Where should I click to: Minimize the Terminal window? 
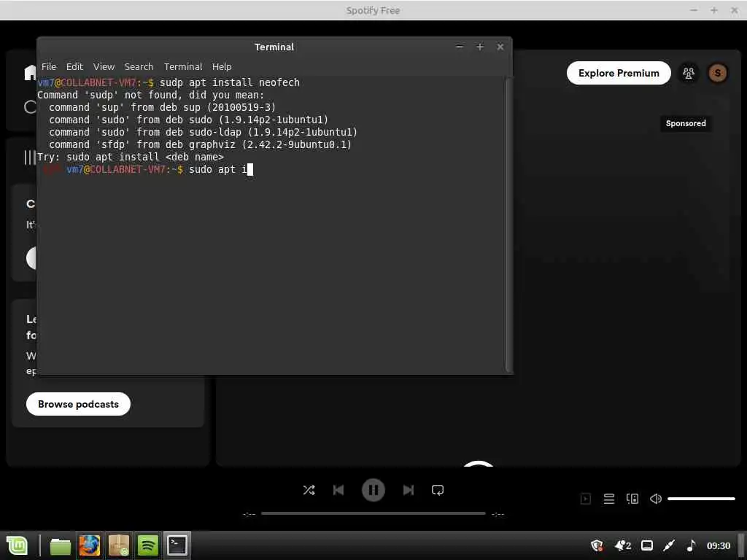(460, 47)
